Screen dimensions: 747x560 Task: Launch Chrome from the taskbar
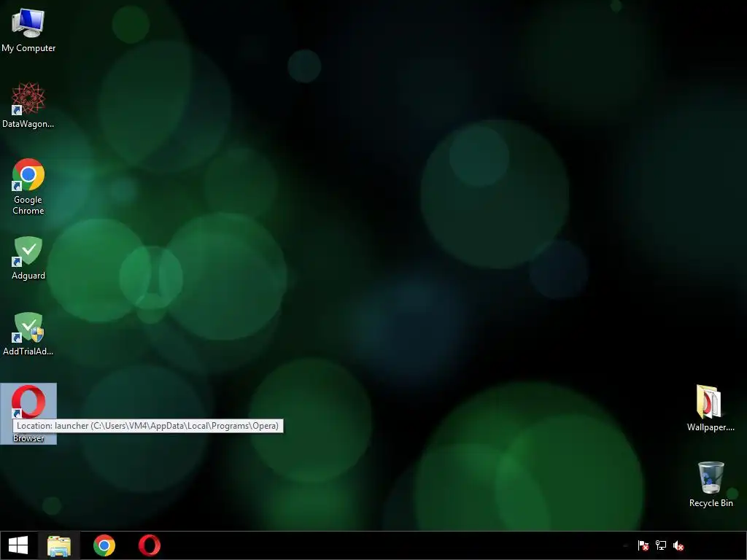pyautogui.click(x=104, y=545)
